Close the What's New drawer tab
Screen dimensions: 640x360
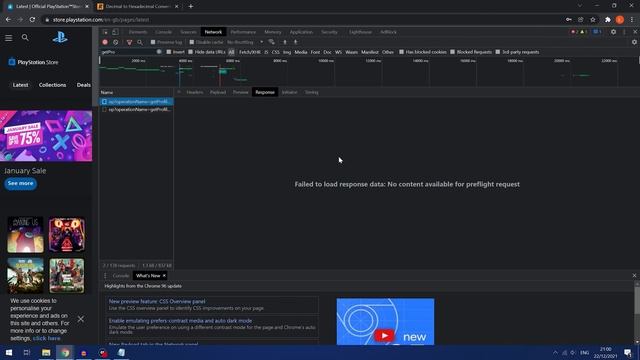click(164, 276)
